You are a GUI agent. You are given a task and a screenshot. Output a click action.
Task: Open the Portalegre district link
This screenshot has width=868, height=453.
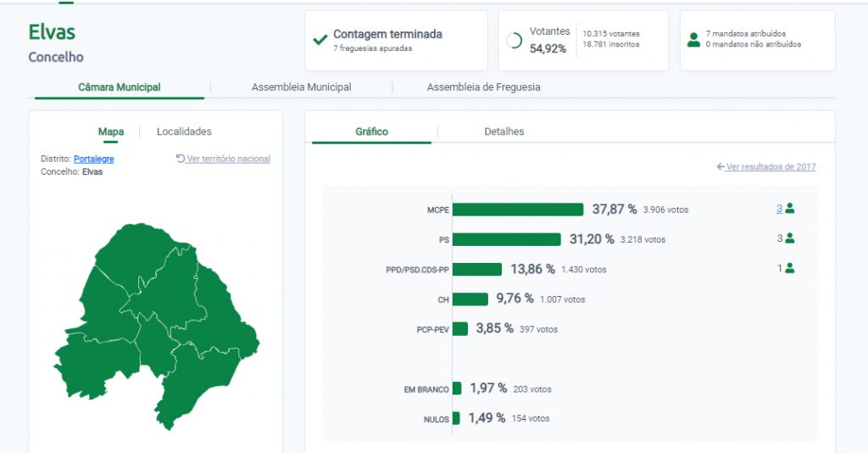pyautogui.click(x=93, y=159)
